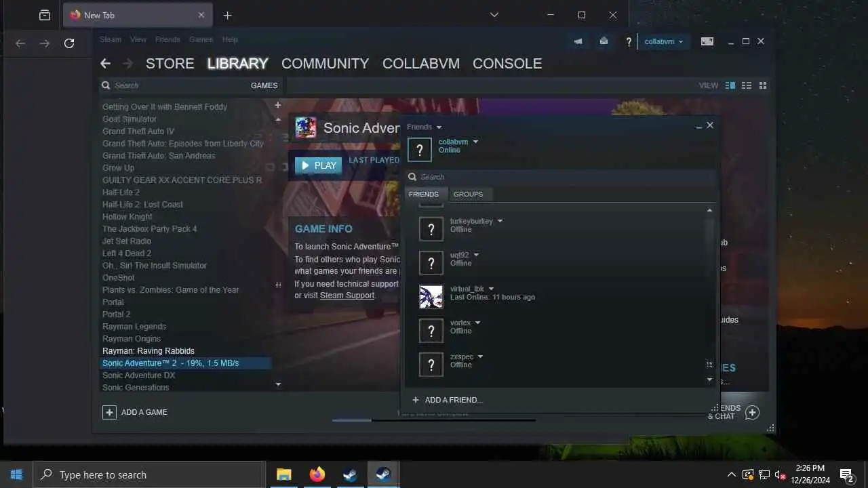Open the GAMES filter dropdown
This screenshot has width=868, height=488.
coord(264,85)
